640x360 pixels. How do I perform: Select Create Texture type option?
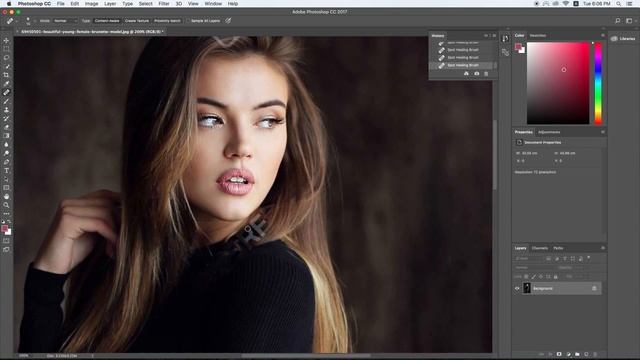click(137, 21)
